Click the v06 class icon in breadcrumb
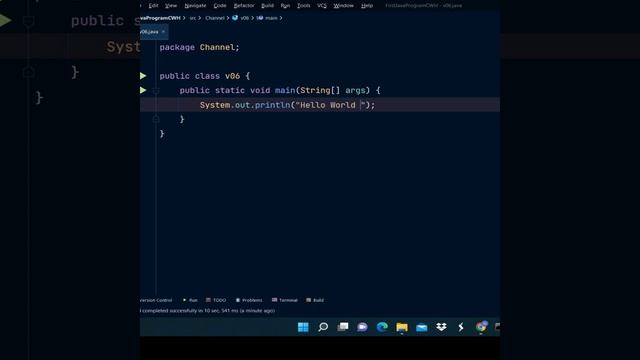Viewport: 640px width, 360px height. click(x=235, y=18)
